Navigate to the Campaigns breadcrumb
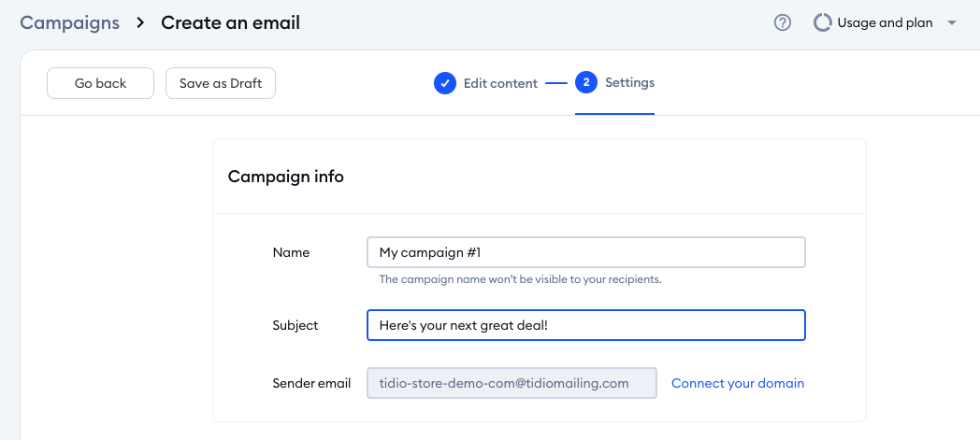This screenshot has width=980, height=440. 70,23
